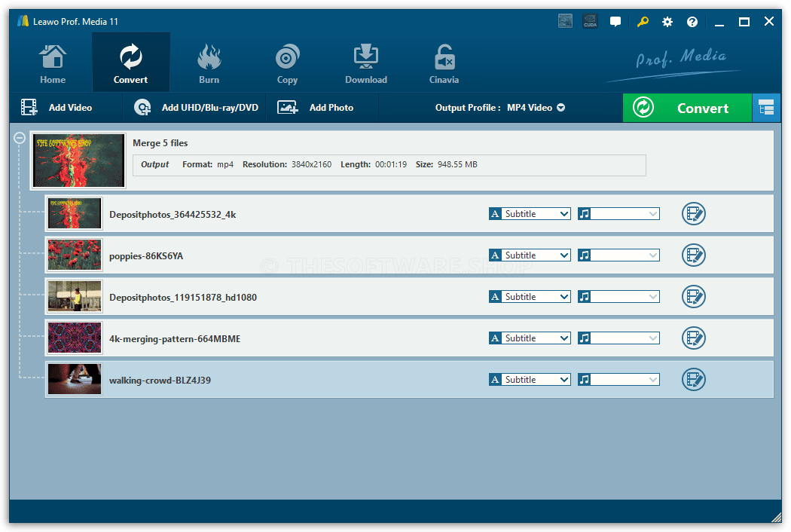The height and width of the screenshot is (532, 791).
Task: Start conversion with green Convert button
Action: pos(687,108)
